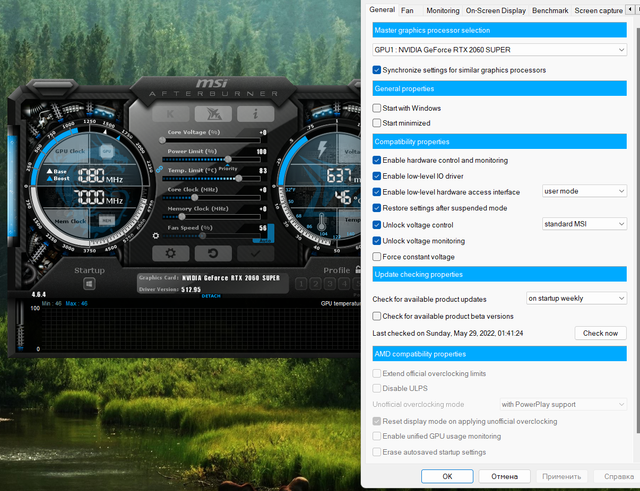
Task: Click the link icon between Power and Temp limits
Action: 159,169
